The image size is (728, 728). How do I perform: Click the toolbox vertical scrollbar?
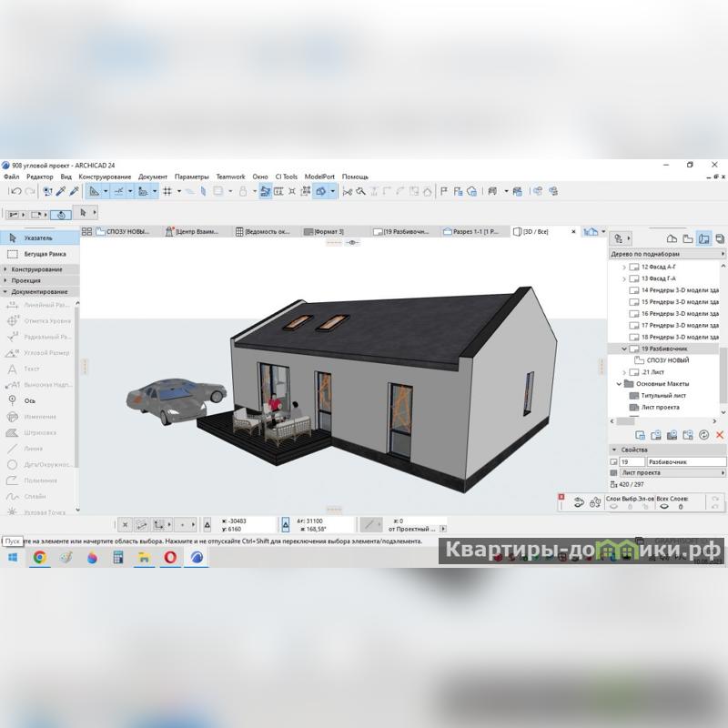coord(76,382)
